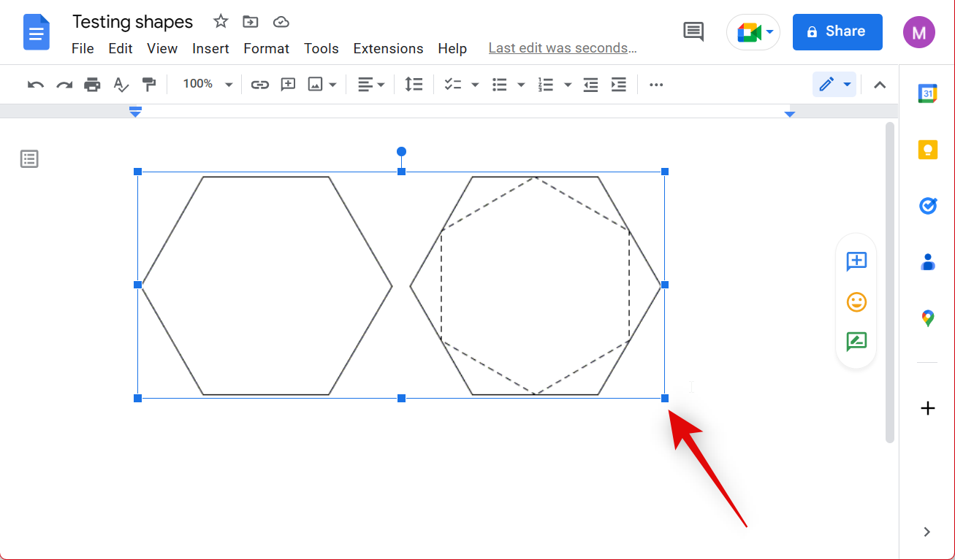Expand the insert image dropdown arrow
The width and height of the screenshot is (955, 560).
tap(333, 85)
